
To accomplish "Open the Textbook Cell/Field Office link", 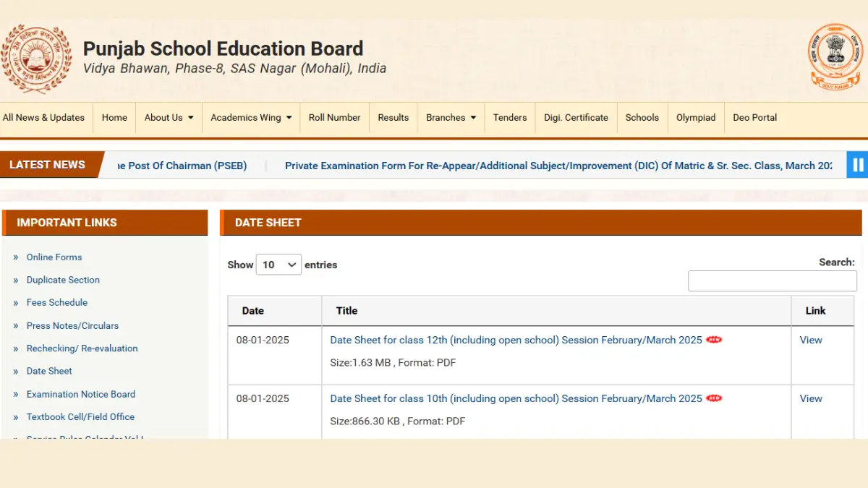I will tap(80, 416).
